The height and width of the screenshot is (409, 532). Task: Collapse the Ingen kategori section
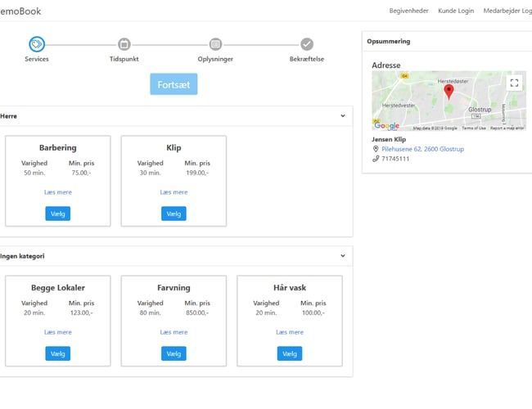343,256
